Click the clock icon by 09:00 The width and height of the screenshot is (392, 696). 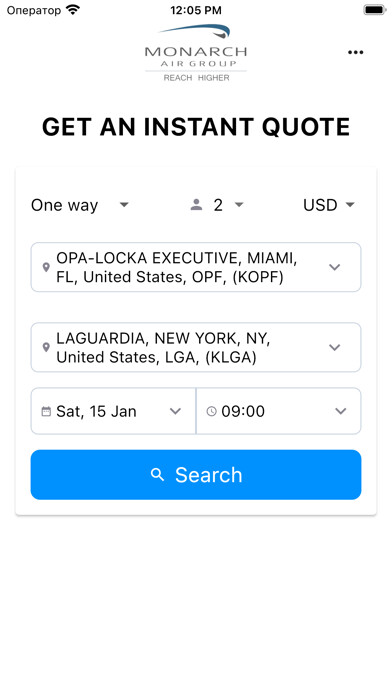pyautogui.click(x=212, y=411)
